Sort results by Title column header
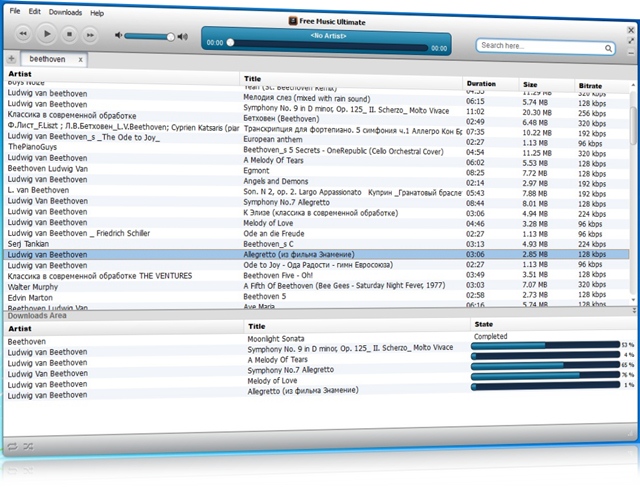The image size is (640, 487). tap(253, 79)
